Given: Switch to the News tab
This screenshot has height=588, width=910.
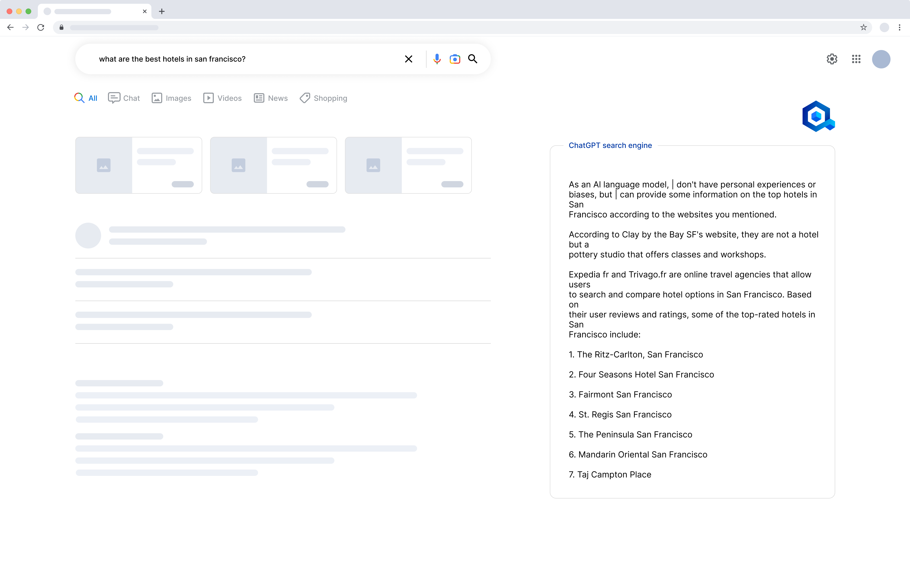Looking at the screenshot, I should click(271, 98).
